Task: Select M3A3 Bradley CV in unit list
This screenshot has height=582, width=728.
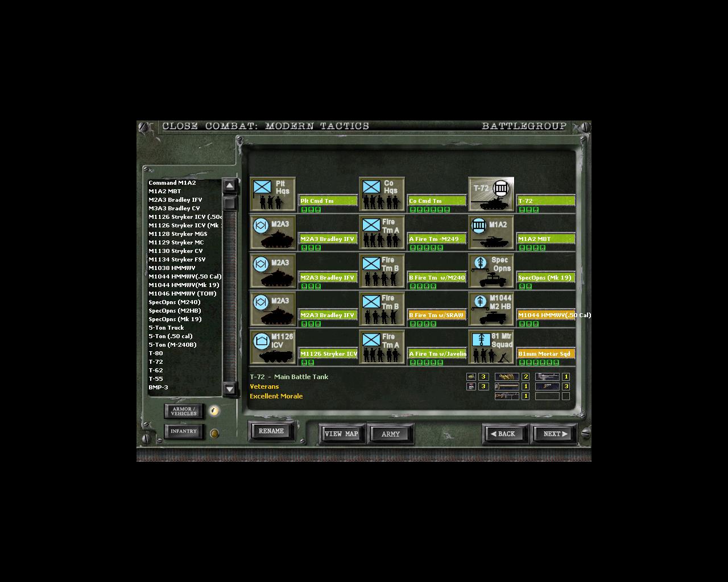Action: click(x=174, y=208)
